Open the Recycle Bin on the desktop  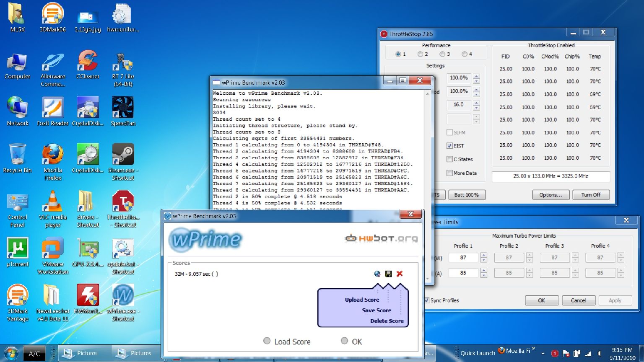[17, 158]
